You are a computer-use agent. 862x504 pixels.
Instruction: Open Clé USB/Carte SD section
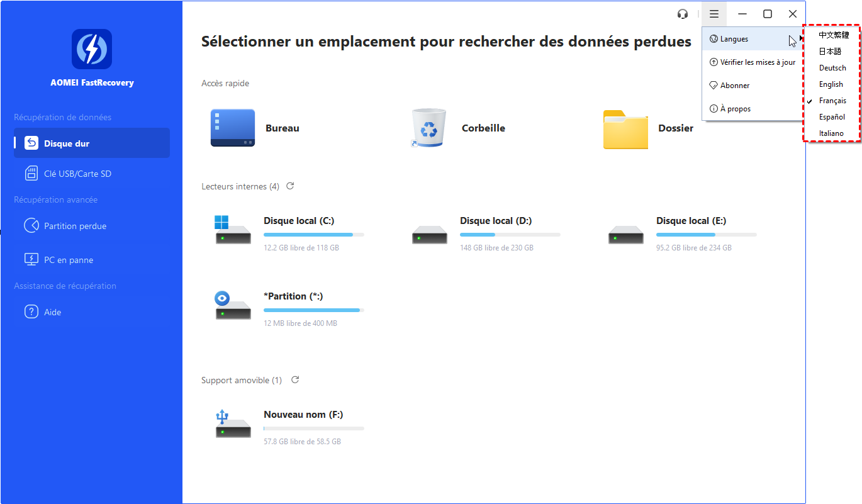(x=77, y=174)
